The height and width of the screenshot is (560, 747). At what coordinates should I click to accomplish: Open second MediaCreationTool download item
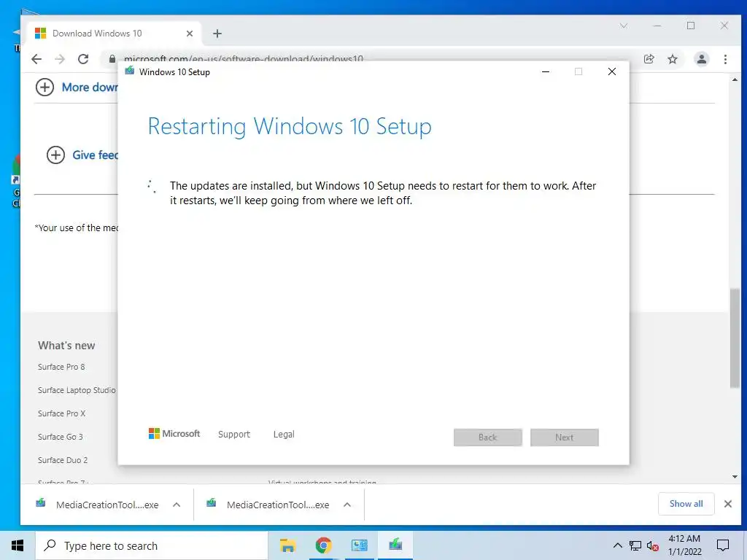pos(268,505)
